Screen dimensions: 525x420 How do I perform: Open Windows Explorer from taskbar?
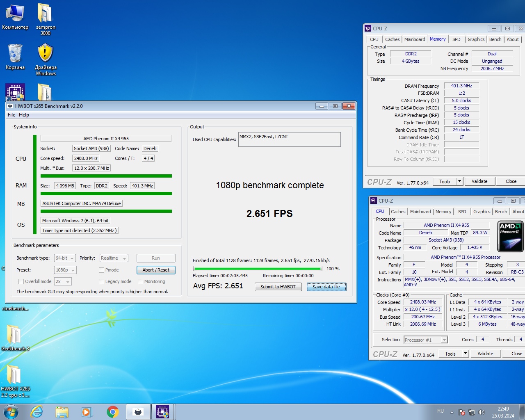[x=62, y=412]
